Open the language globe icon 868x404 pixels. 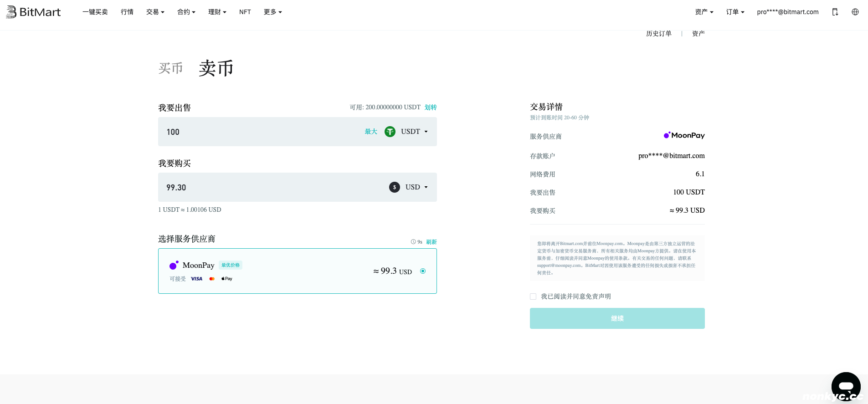tap(855, 12)
